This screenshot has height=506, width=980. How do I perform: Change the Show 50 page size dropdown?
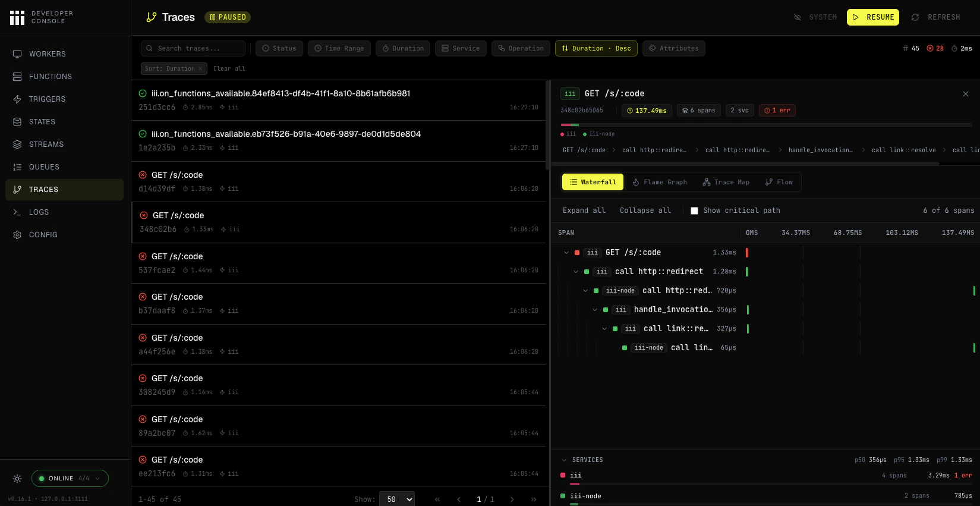coord(398,499)
